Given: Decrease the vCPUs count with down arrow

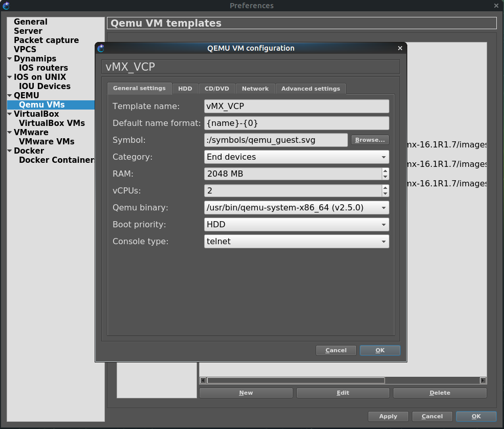Looking at the screenshot, I should tap(385, 194).
